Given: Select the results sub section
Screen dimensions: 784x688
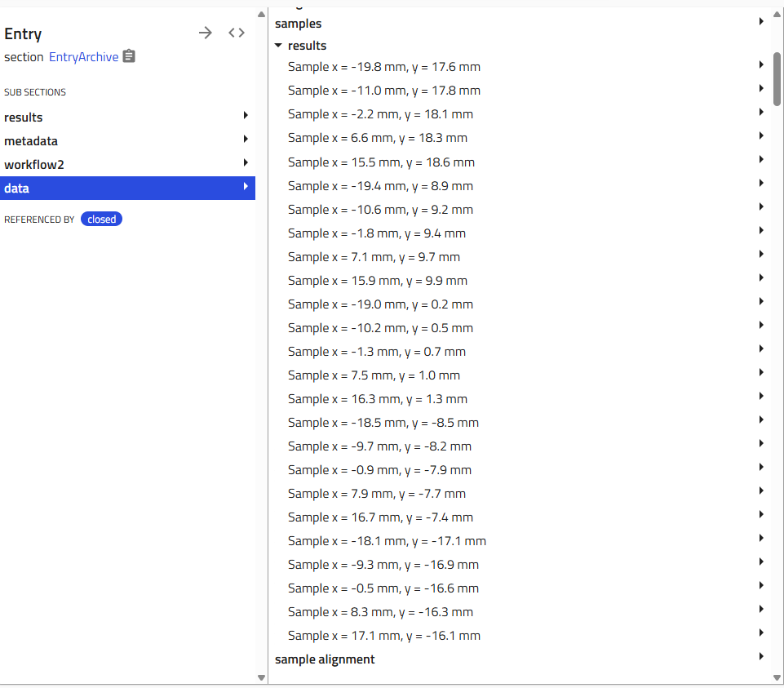Looking at the screenshot, I should coord(23,118).
